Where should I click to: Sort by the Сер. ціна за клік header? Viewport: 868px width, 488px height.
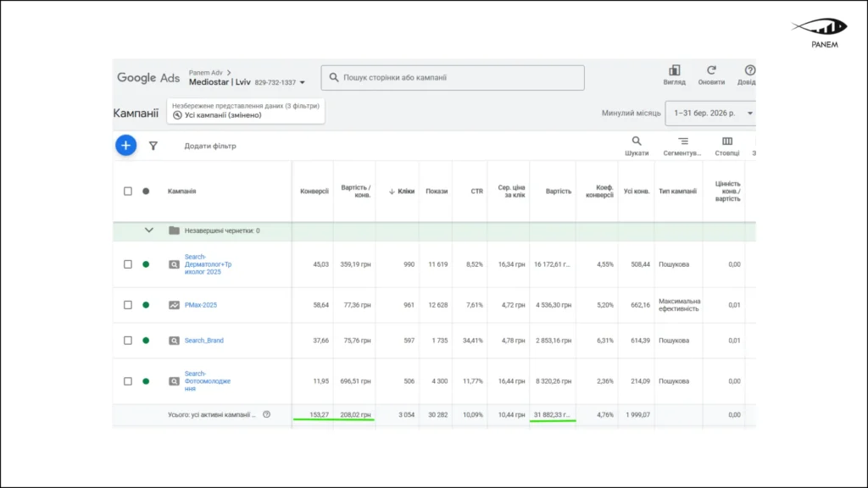click(x=511, y=191)
